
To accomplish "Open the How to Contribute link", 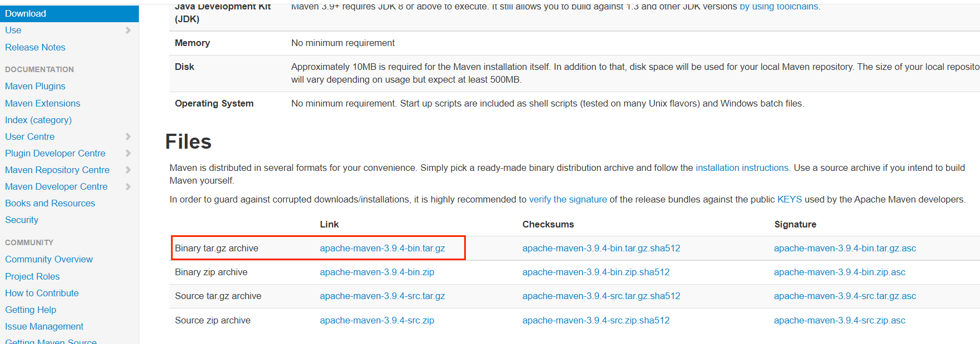I will (x=42, y=293).
